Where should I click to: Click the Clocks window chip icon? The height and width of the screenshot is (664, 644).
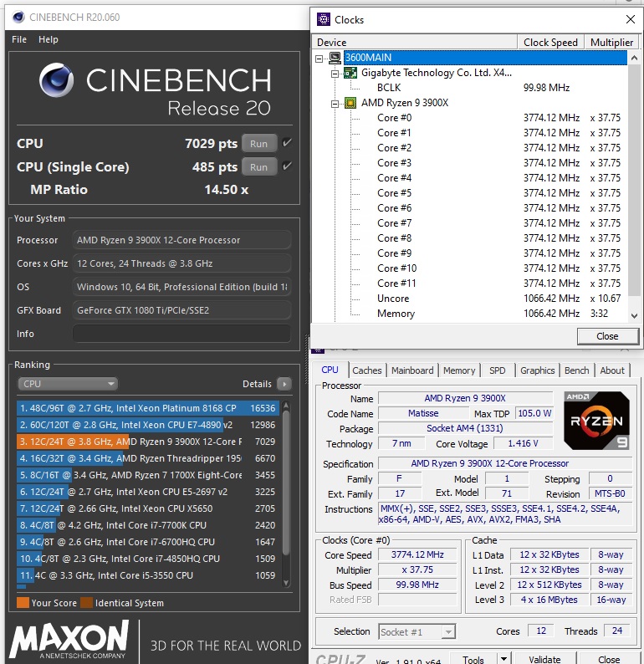[324, 19]
